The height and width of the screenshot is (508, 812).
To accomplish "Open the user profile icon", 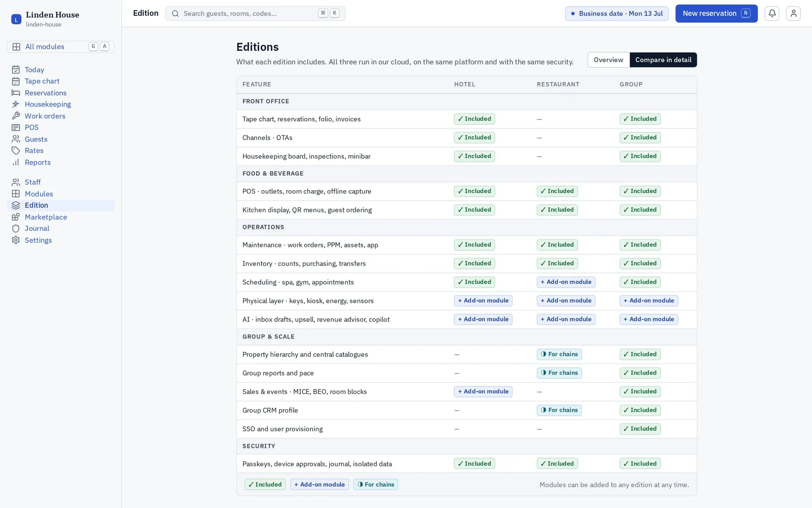I will (793, 13).
